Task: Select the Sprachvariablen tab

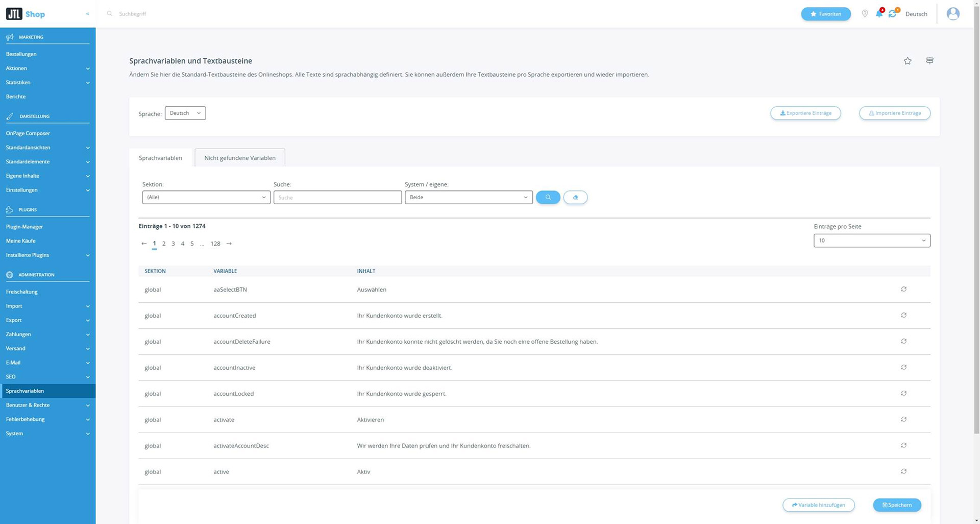Action: (160, 157)
